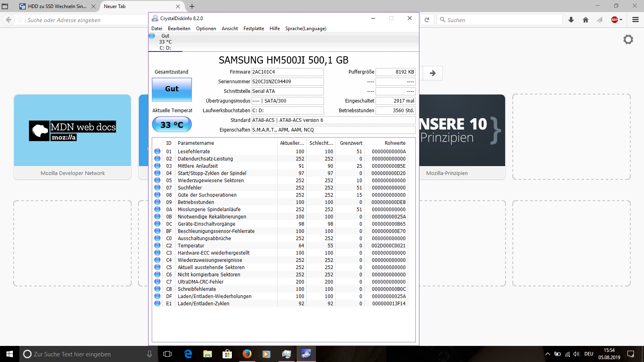Click the Betriebsstunden value 3560 Std.
This screenshot has height=362, width=644.
pos(395,111)
